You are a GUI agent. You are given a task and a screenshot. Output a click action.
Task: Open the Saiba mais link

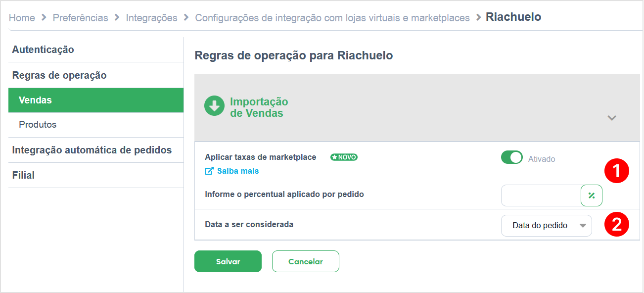238,171
